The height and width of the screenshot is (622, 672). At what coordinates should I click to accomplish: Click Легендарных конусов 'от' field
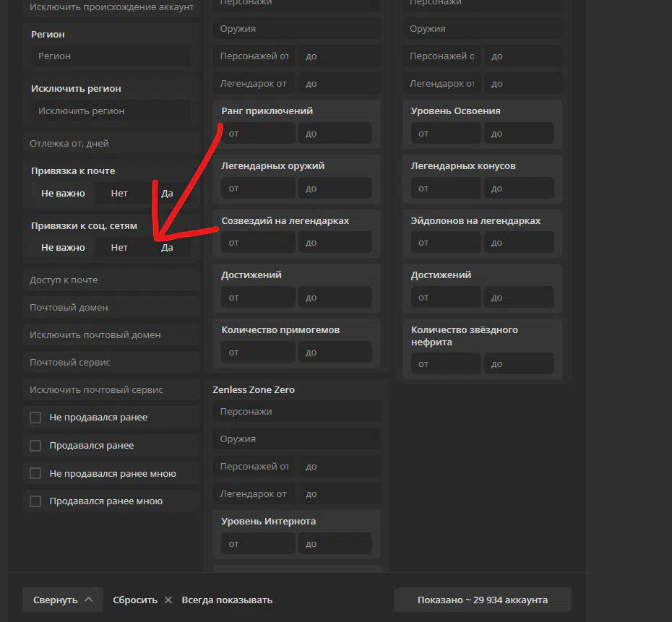(446, 189)
